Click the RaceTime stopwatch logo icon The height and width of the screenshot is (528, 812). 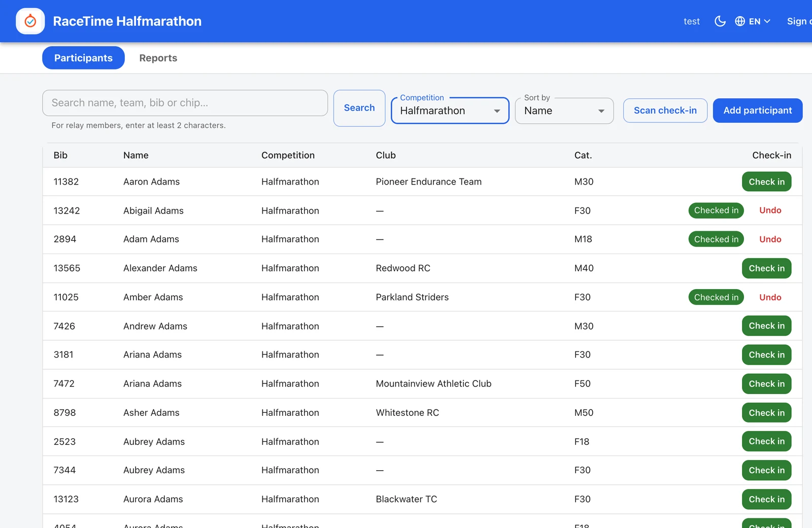point(30,21)
